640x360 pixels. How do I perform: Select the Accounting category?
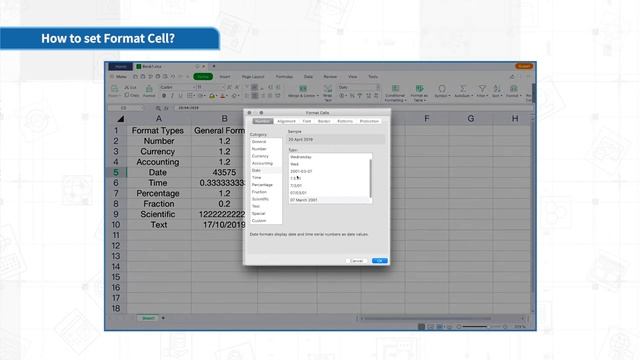[x=266, y=163]
